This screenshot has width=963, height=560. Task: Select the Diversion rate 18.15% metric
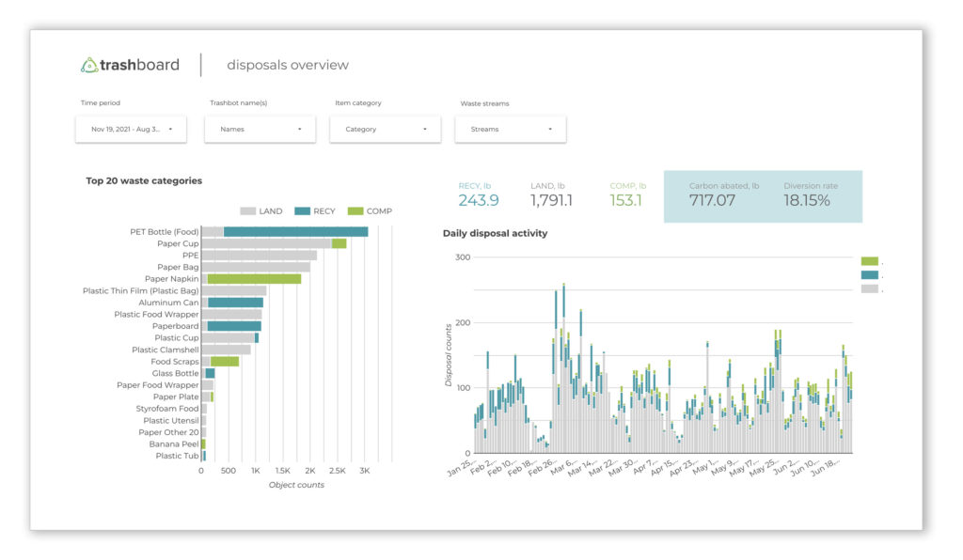[807, 195]
